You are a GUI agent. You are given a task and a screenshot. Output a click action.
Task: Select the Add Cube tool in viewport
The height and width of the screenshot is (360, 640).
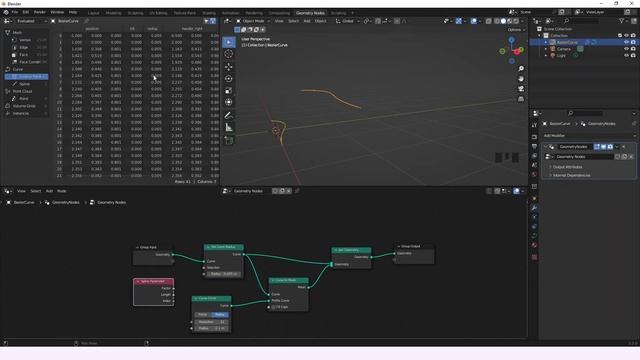pyautogui.click(x=229, y=140)
